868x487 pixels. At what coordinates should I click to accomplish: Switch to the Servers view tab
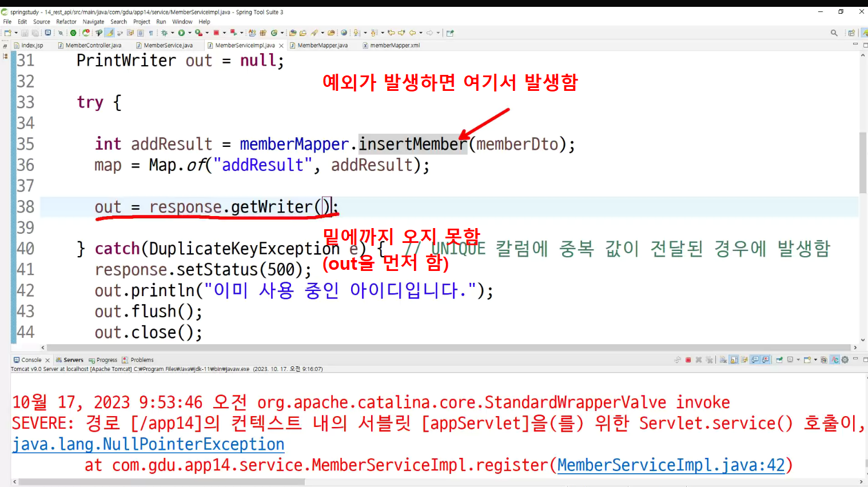(x=70, y=360)
